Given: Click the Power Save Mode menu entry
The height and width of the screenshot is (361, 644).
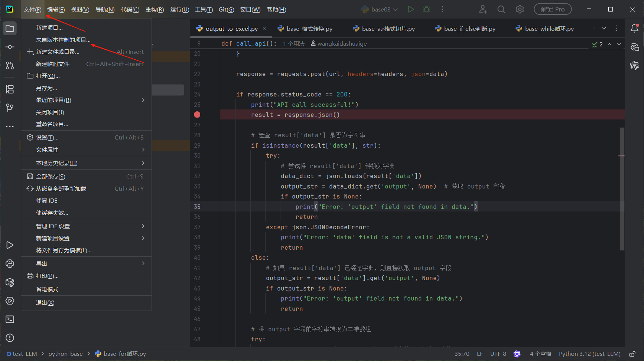Looking at the screenshot, I should pyautogui.click(x=86, y=289).
